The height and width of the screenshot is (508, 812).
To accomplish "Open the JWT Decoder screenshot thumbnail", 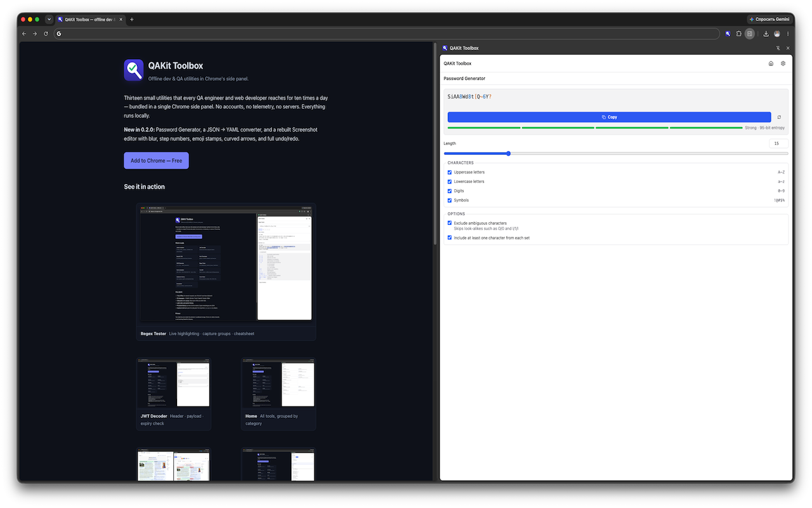I will click(x=174, y=383).
